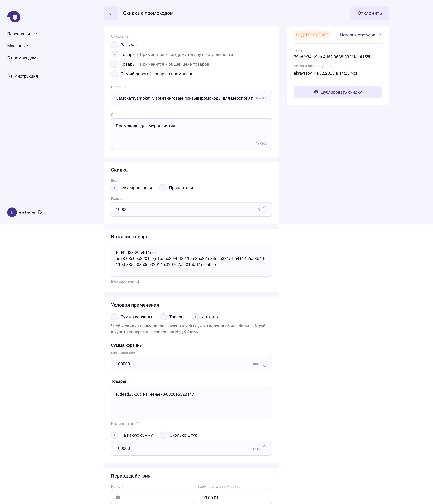Increase the goods sum with up arrow
Viewport: 433px width, 504px height.
click(265, 446)
